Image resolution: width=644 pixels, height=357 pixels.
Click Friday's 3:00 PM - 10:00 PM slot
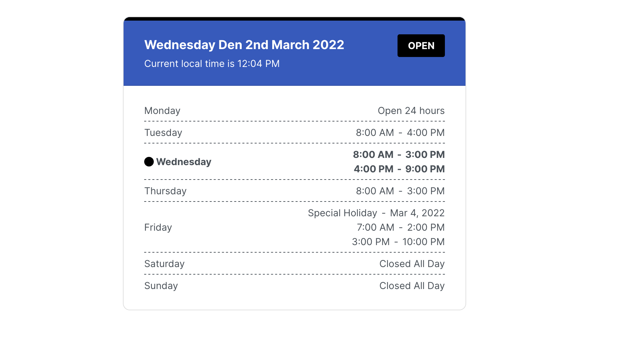[x=398, y=242]
